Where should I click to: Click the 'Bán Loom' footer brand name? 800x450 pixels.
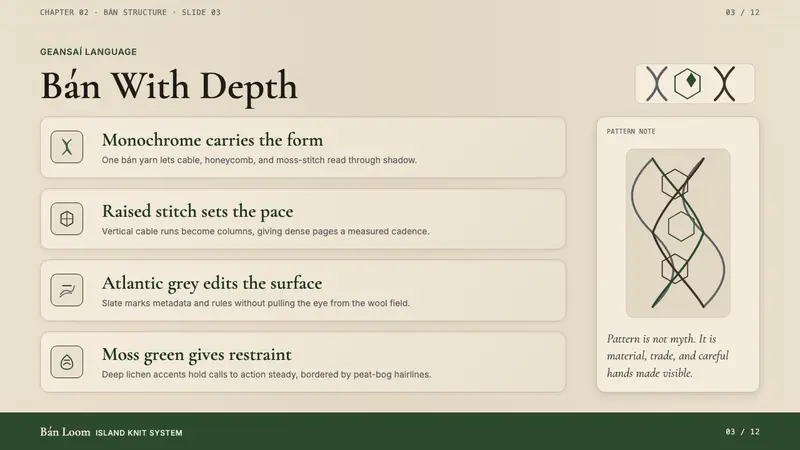65,432
